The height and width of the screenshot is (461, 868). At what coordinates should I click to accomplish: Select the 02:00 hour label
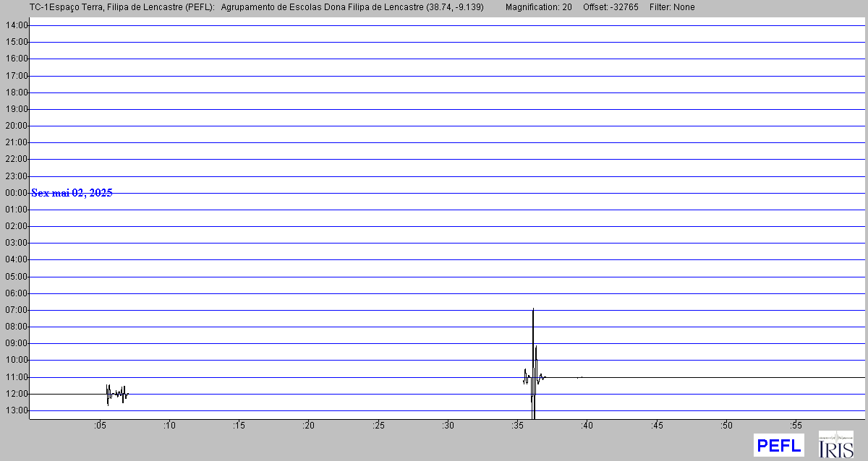(16, 226)
